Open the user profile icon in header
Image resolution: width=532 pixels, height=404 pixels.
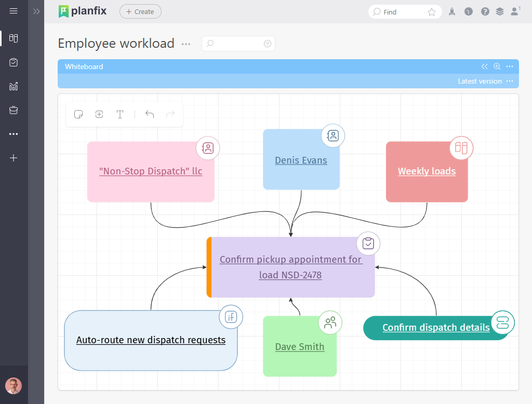pos(515,11)
